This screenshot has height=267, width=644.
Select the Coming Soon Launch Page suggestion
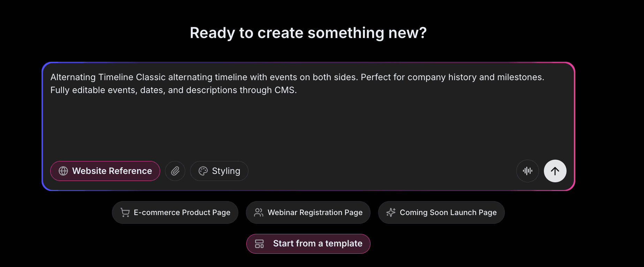441,212
